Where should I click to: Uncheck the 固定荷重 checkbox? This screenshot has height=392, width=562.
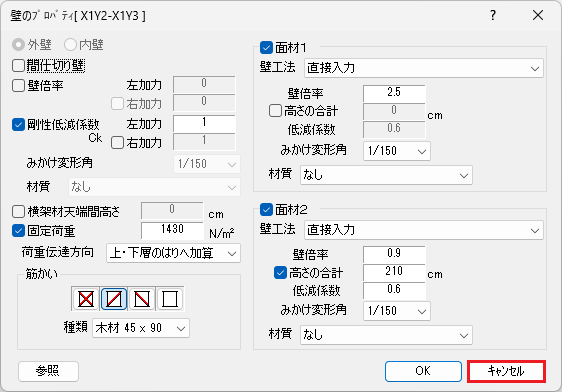point(18,231)
